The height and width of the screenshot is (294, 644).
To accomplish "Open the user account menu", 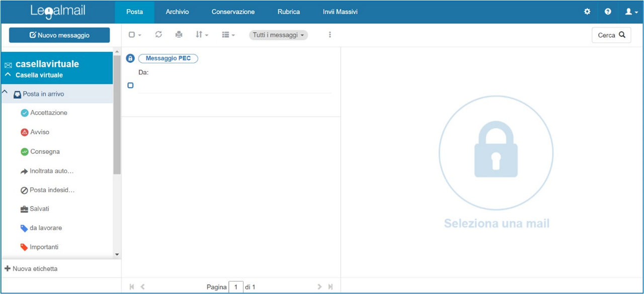I will (631, 12).
